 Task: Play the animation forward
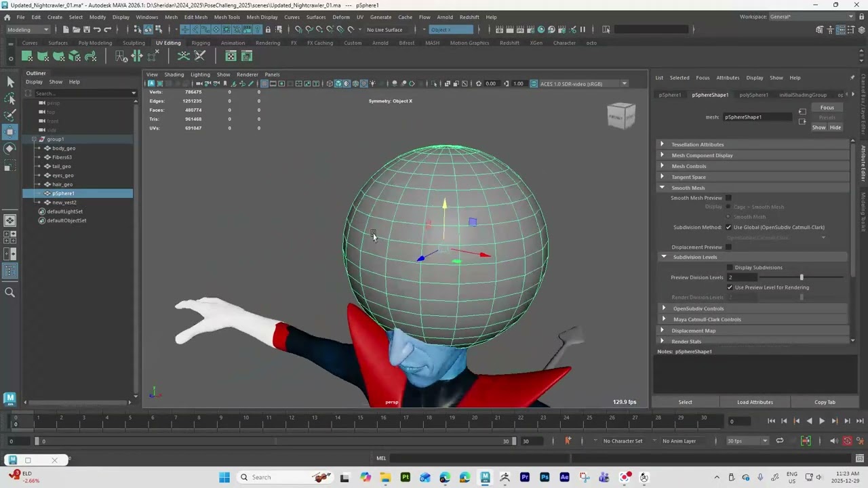822,421
